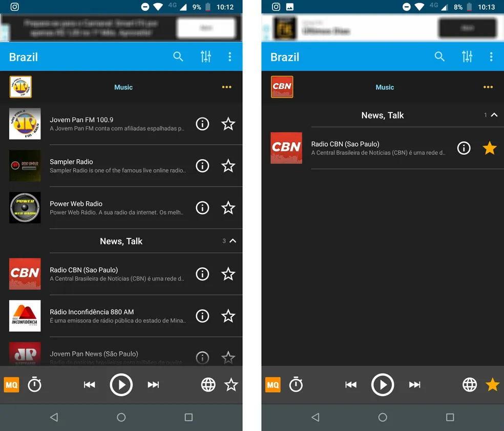Screen dimensions: 504x431
Task: Skip to previous station, left player
Action: pos(89,385)
